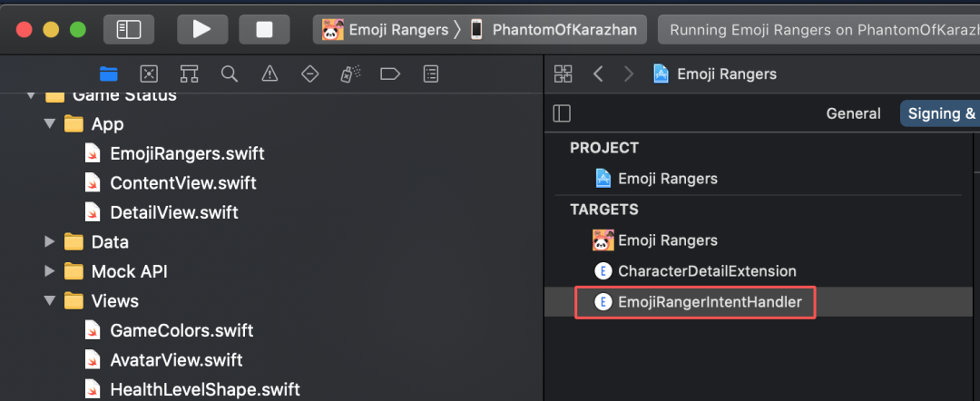Open the Issue navigator warning icon
Viewport: 980px width, 401px height.
(269, 73)
